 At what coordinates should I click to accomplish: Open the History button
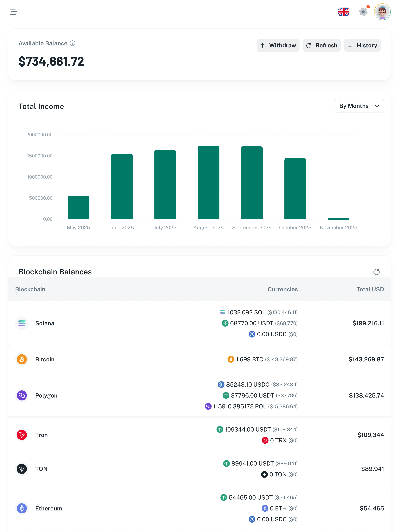click(362, 45)
